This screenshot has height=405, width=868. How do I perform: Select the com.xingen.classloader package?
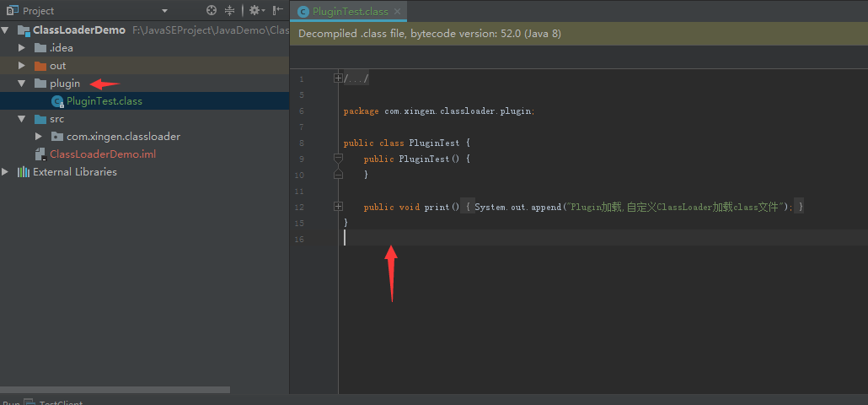coord(123,137)
